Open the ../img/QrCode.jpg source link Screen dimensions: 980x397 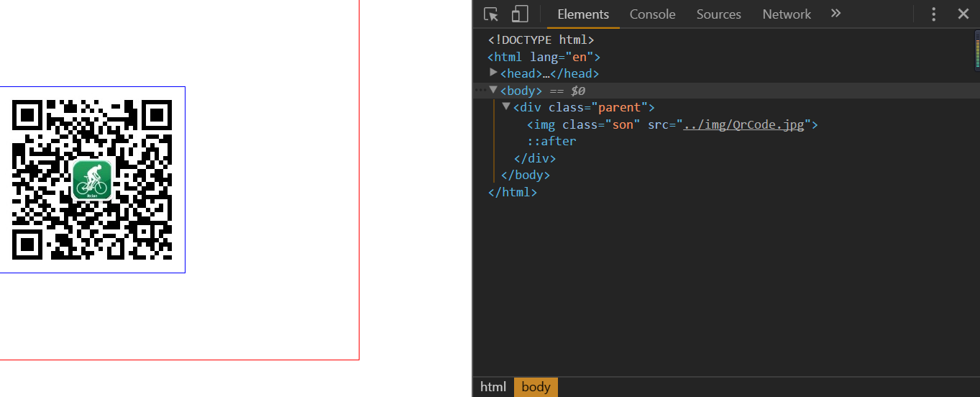pyautogui.click(x=743, y=124)
